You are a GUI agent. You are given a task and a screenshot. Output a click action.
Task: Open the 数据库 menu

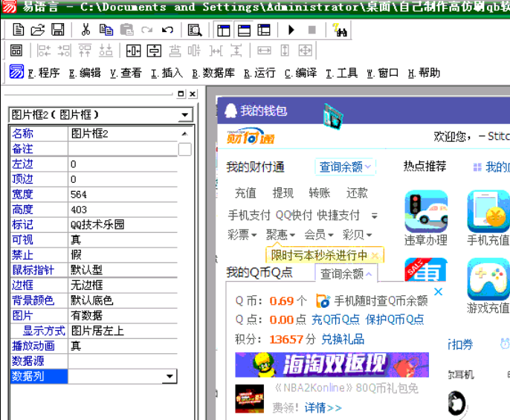click(213, 73)
